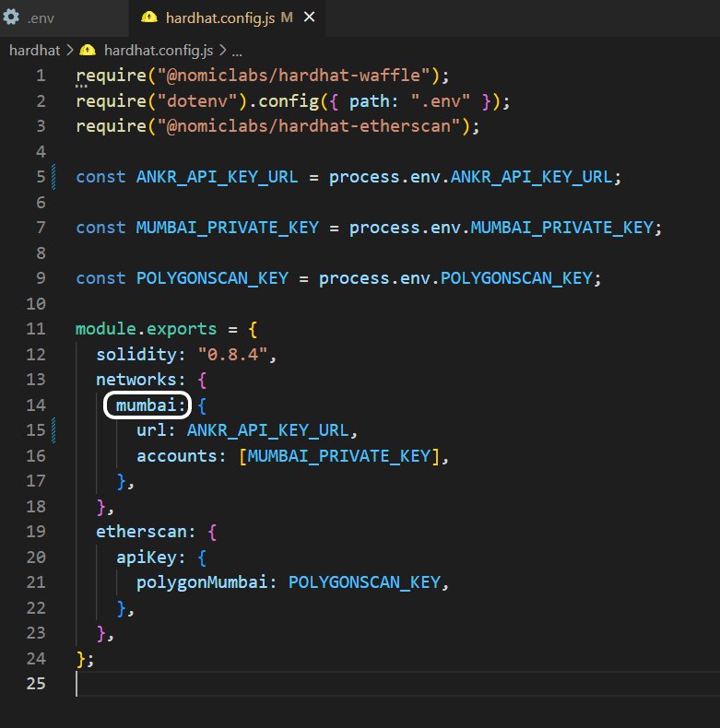The image size is (720, 728).
Task: Click module.exports on line 11
Action: pos(147,329)
